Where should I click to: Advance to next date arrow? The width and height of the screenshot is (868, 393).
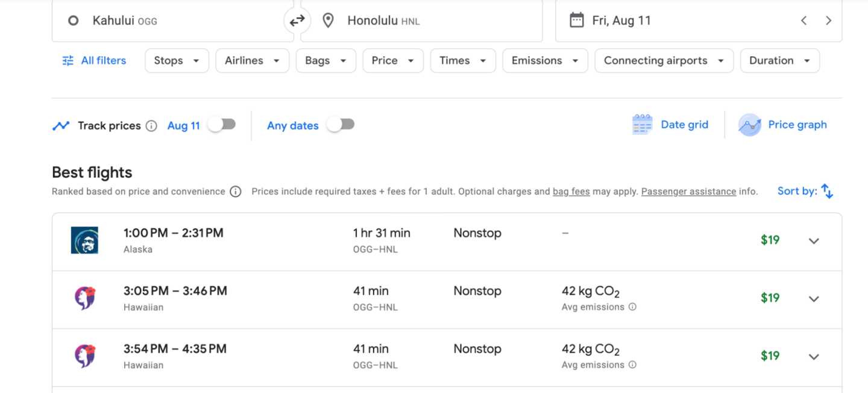point(828,20)
